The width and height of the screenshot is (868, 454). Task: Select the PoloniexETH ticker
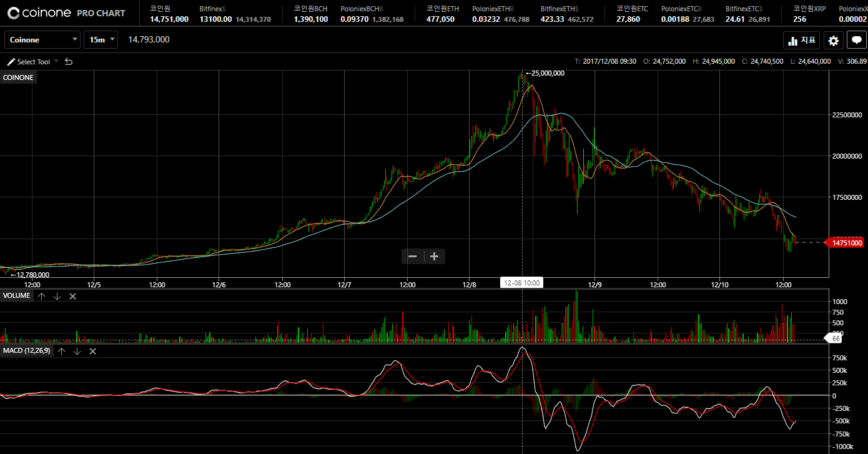point(501,14)
